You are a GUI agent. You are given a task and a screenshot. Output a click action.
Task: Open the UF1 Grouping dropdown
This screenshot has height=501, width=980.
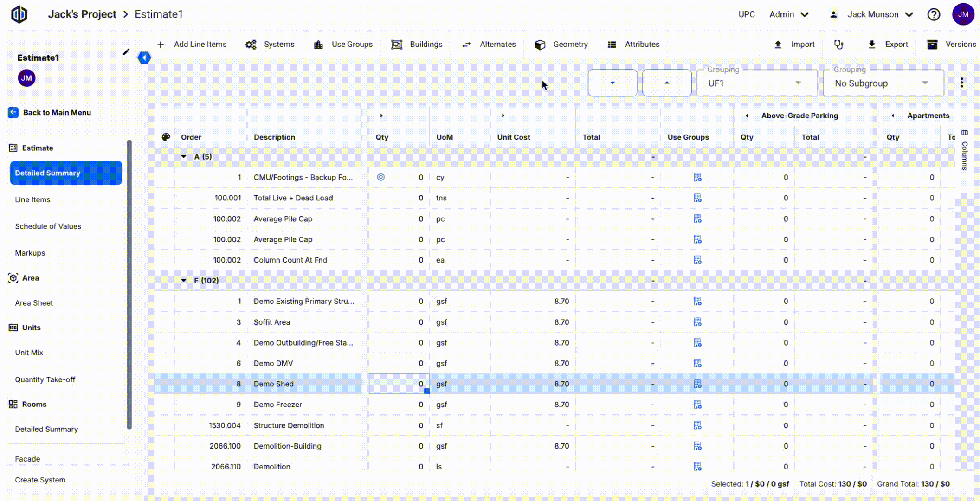(757, 83)
